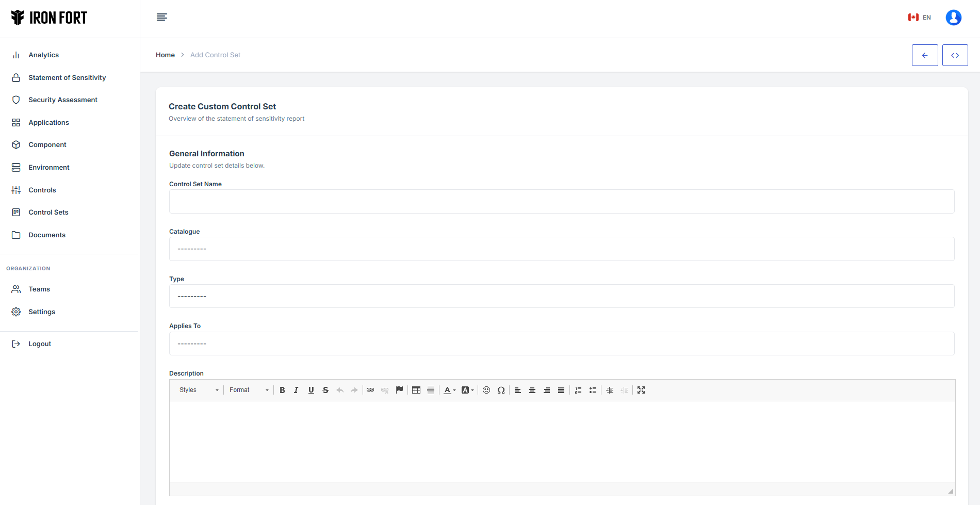980x505 pixels.
Task: Insert a link in the description
Action: pyautogui.click(x=370, y=390)
